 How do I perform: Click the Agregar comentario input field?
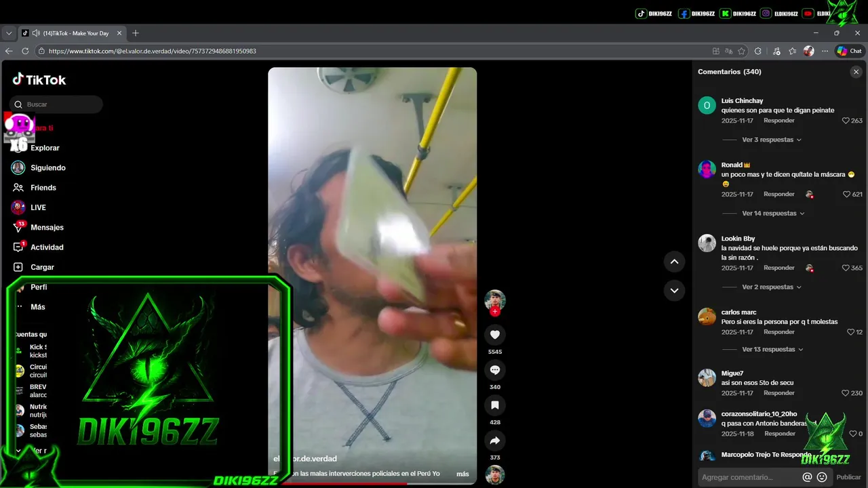(x=749, y=477)
